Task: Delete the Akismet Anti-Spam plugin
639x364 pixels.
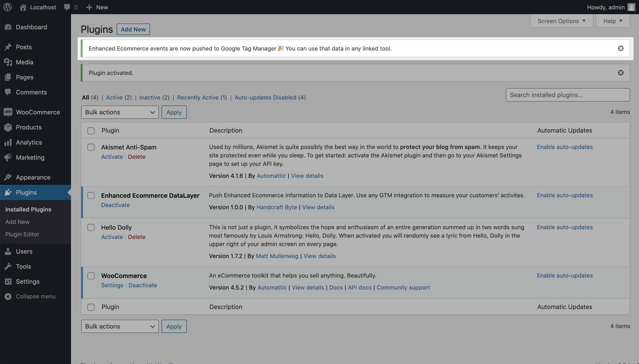Action: point(137,157)
